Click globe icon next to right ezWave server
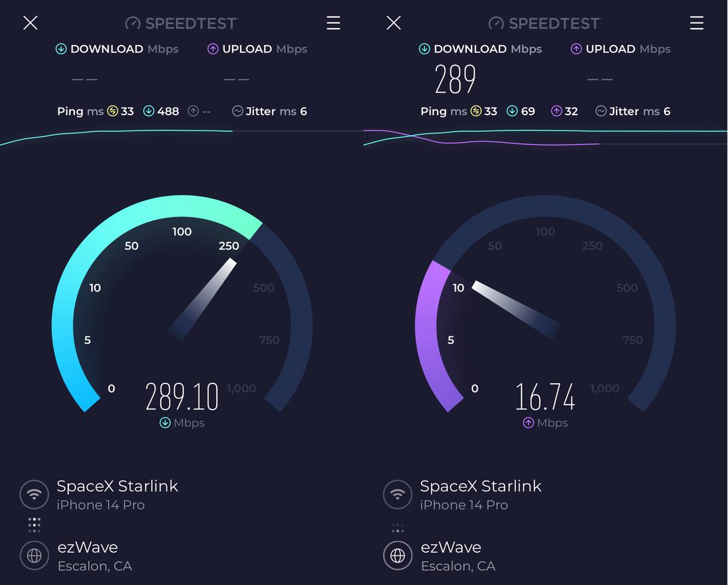This screenshot has width=728, height=585. [397, 556]
